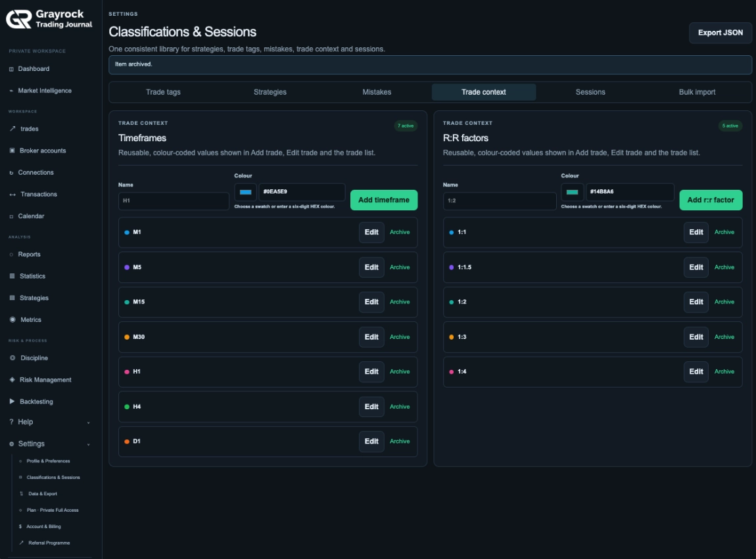Archive the 1:4 R:R factor
This screenshot has width=756, height=559.
click(724, 372)
